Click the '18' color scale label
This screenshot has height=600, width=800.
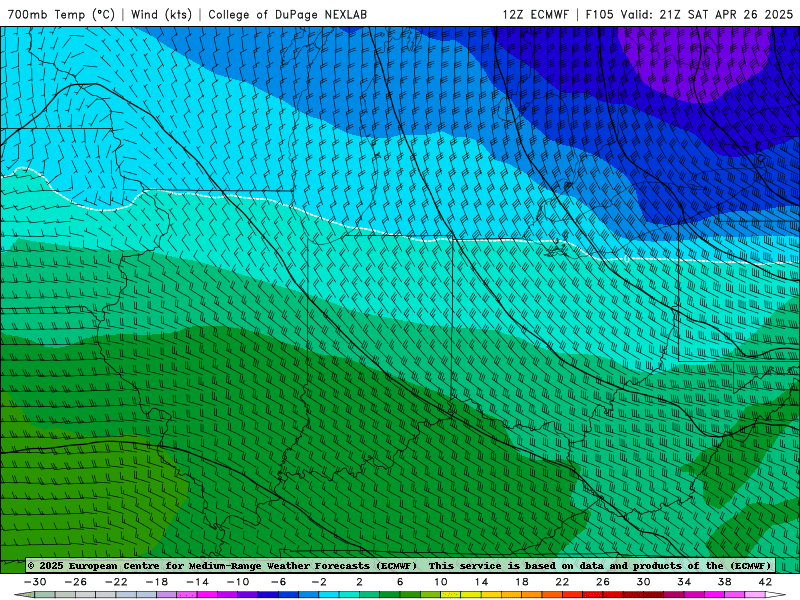click(x=521, y=582)
